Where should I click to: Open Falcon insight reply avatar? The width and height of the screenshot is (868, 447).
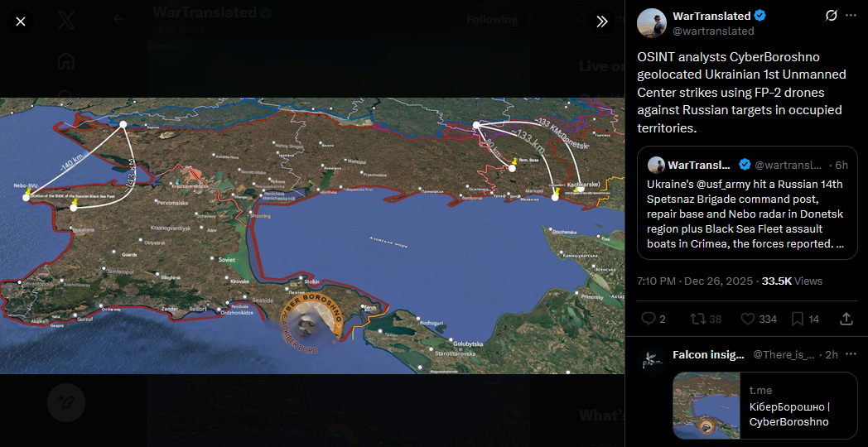tap(652, 362)
